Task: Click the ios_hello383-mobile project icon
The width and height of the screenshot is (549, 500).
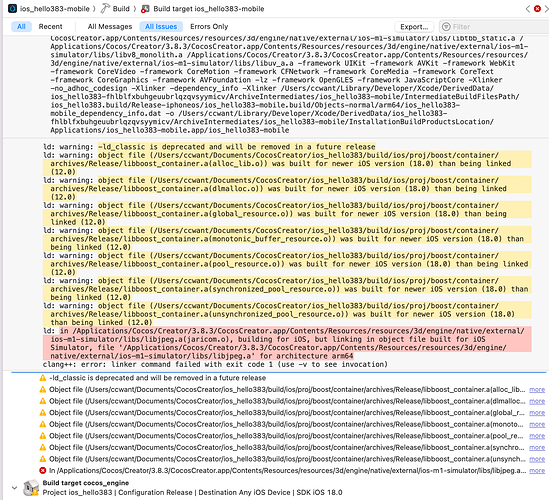Action: point(12,8)
